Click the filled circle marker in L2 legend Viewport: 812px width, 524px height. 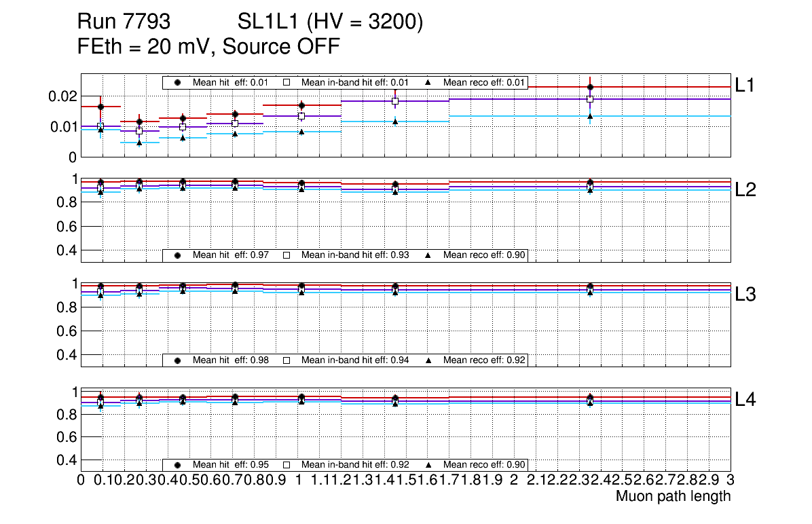[x=178, y=255]
